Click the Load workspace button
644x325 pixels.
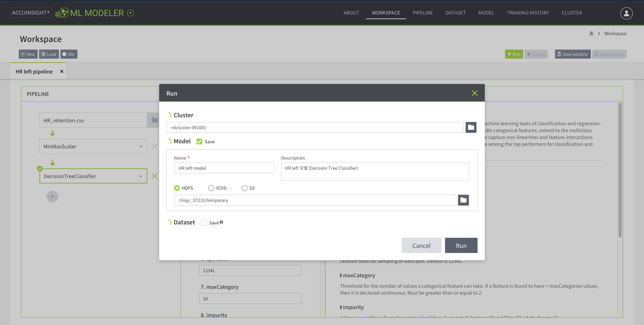point(49,54)
